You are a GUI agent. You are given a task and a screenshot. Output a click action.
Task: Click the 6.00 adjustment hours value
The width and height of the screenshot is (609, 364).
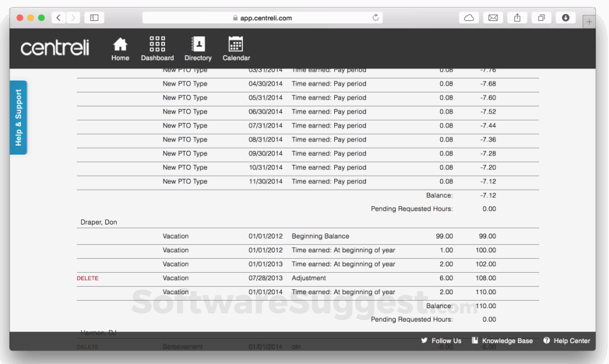446,278
